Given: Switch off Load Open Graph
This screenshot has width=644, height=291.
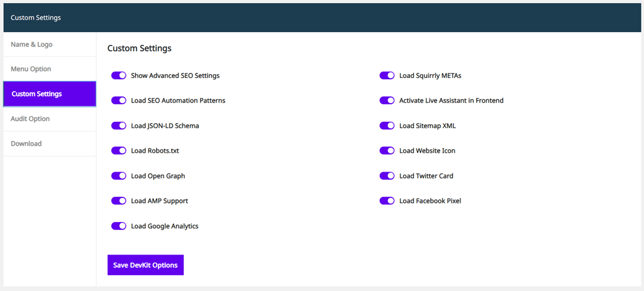Looking at the screenshot, I should pos(118,175).
